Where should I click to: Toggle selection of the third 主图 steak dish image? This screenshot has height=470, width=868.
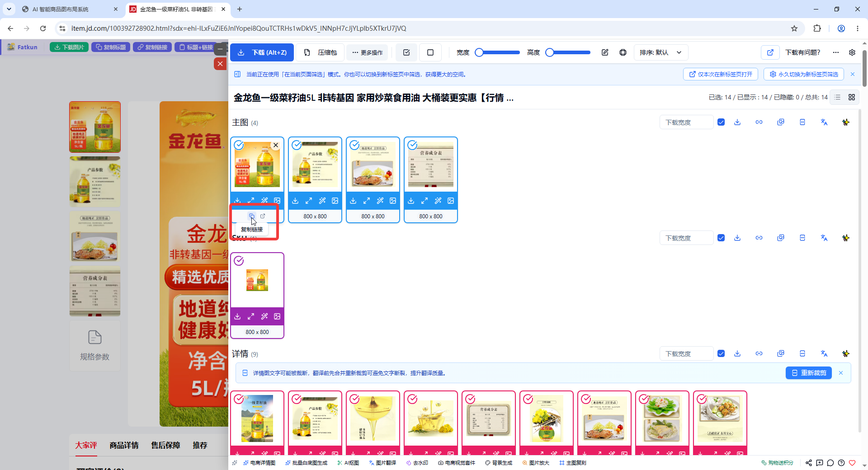354,145
